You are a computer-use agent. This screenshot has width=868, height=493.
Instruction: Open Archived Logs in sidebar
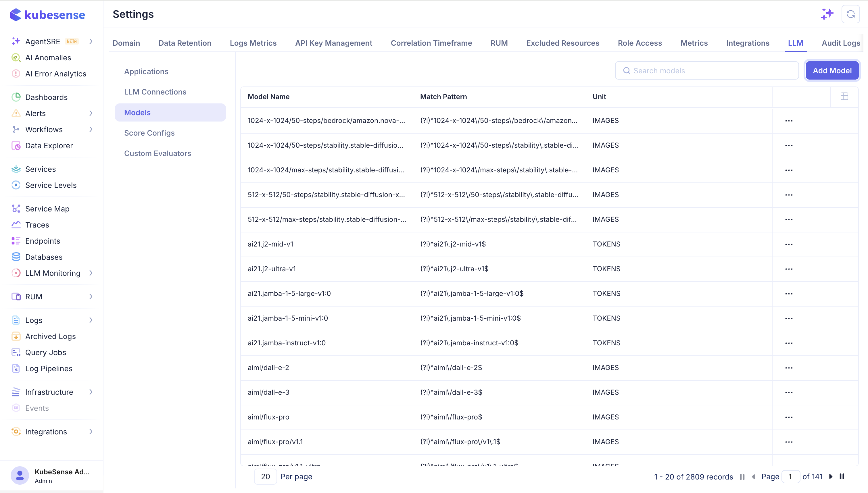point(51,336)
